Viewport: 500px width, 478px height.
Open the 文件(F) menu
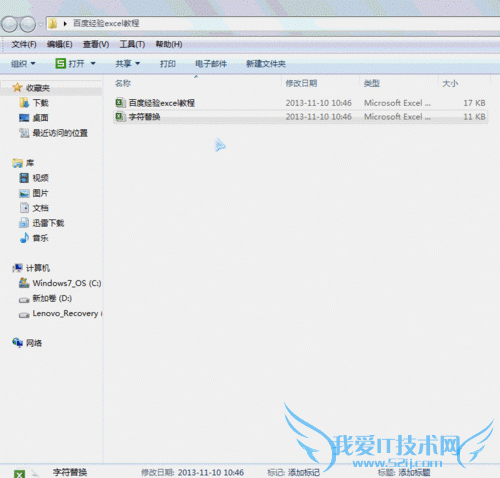[x=24, y=44]
